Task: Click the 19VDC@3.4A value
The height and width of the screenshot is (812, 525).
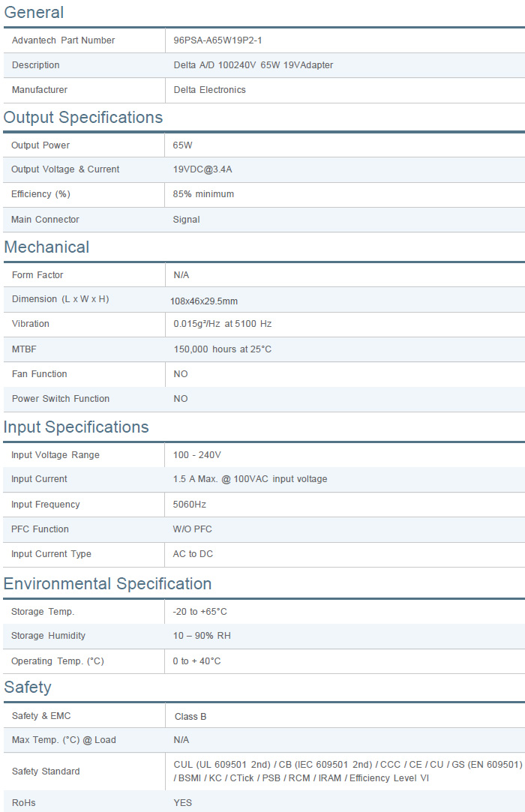Action: point(202,169)
